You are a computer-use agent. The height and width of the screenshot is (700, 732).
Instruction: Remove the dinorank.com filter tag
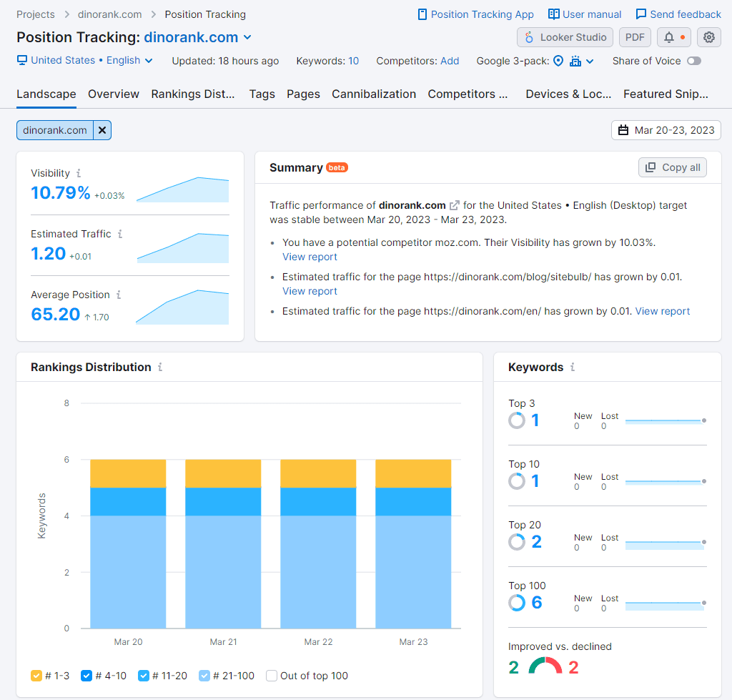click(x=102, y=130)
